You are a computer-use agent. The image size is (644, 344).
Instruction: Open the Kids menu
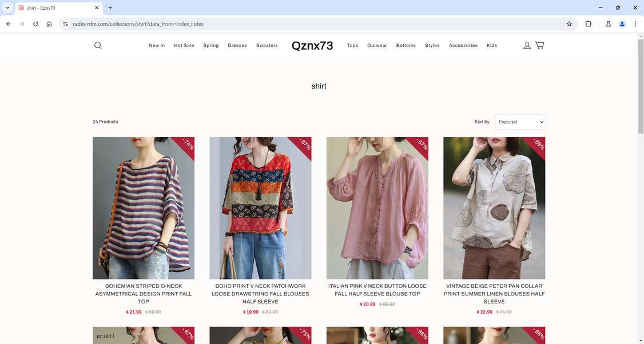(x=492, y=46)
